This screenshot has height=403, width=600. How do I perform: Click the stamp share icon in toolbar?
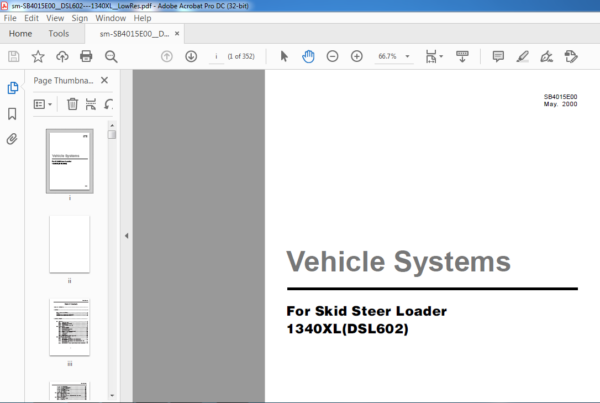[x=571, y=57]
